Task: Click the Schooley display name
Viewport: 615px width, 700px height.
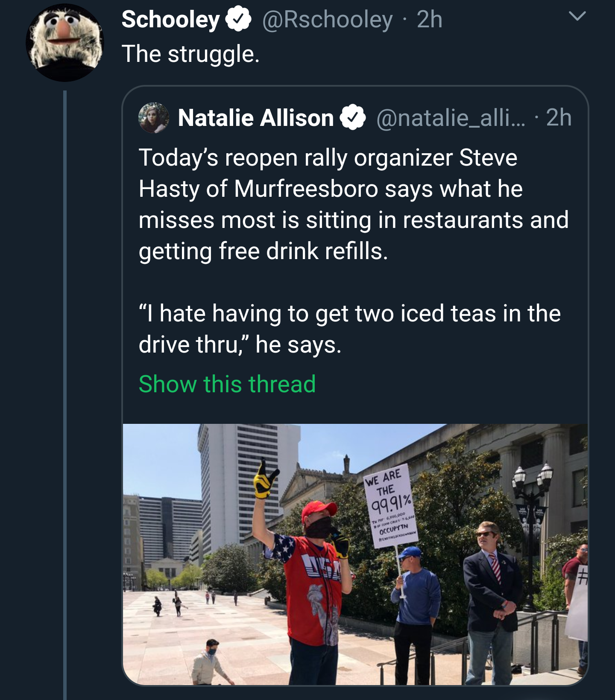Action: [170, 20]
